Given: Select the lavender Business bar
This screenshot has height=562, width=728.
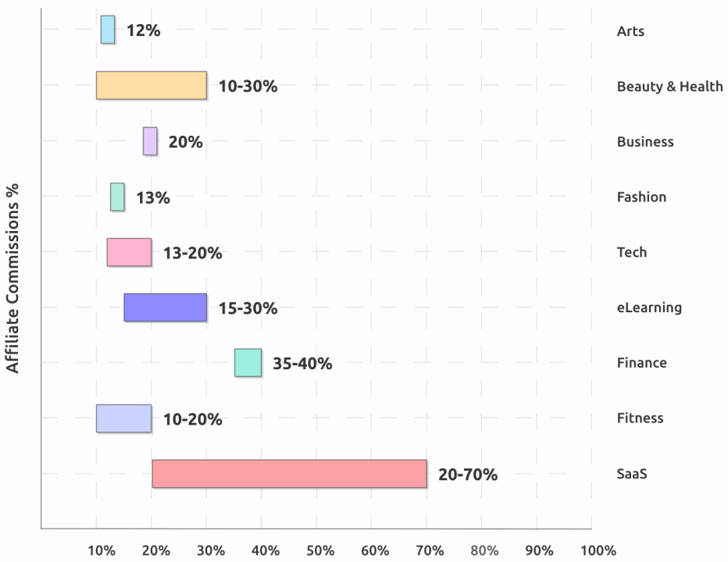Looking at the screenshot, I should point(150,141).
